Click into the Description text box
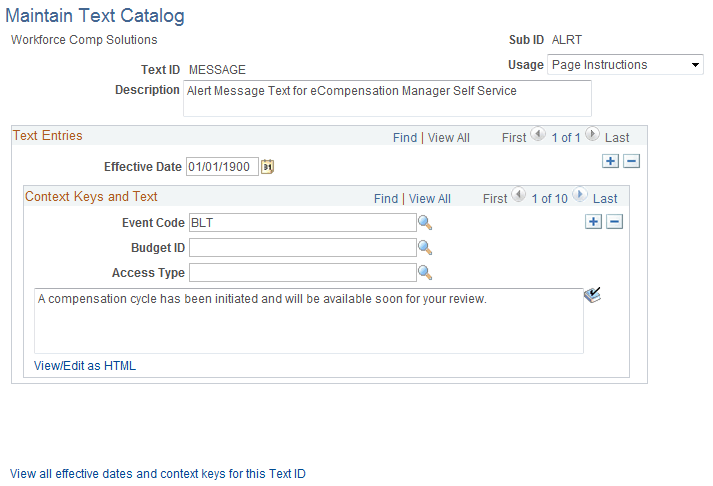Screen dimensions: 713x486 tap(387, 98)
